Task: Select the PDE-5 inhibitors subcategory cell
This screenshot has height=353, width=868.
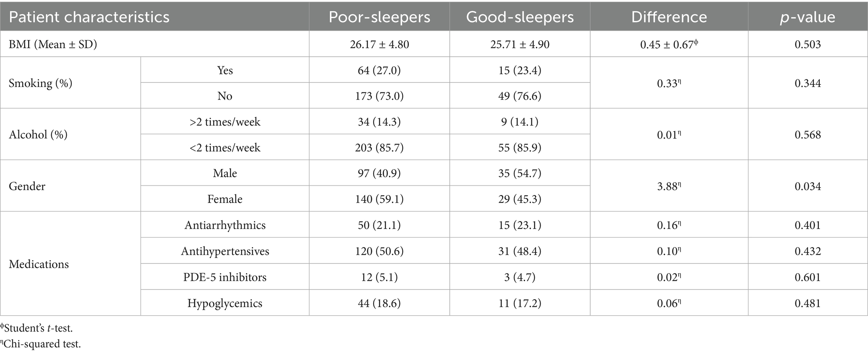Action: pos(225,277)
